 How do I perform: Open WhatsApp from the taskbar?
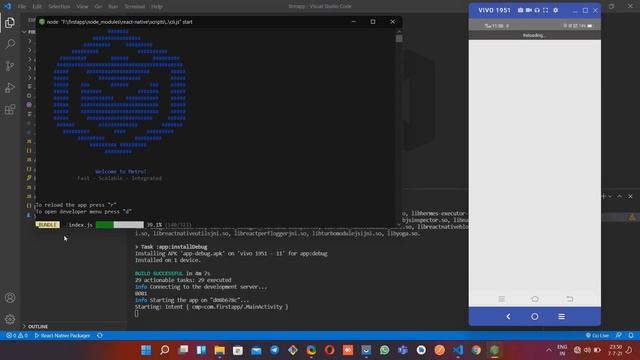coord(384,350)
